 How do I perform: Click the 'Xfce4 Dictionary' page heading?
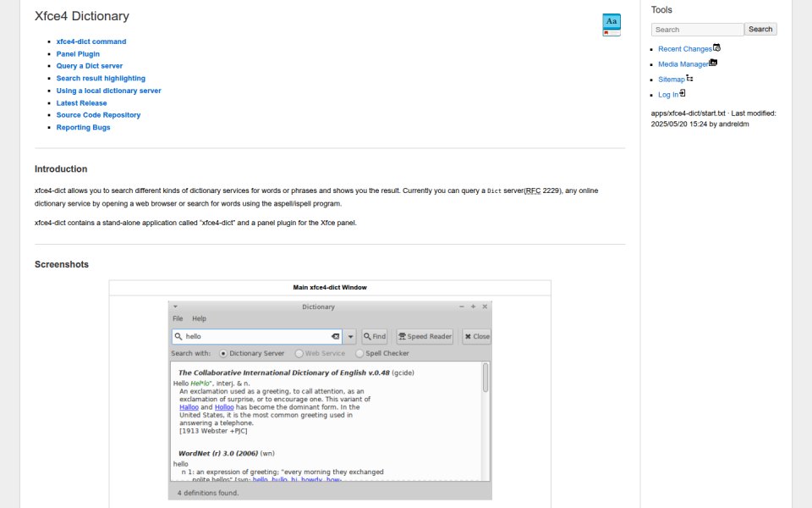tap(82, 16)
